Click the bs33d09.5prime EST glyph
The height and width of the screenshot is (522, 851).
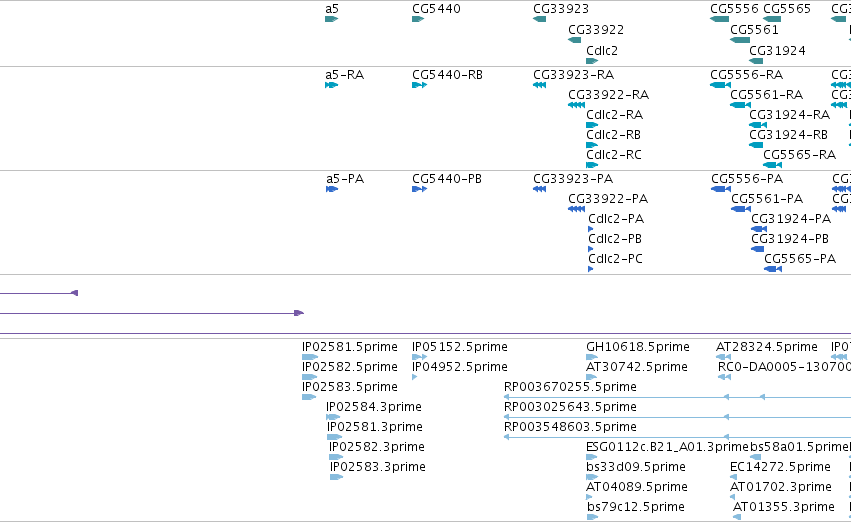pos(592,477)
